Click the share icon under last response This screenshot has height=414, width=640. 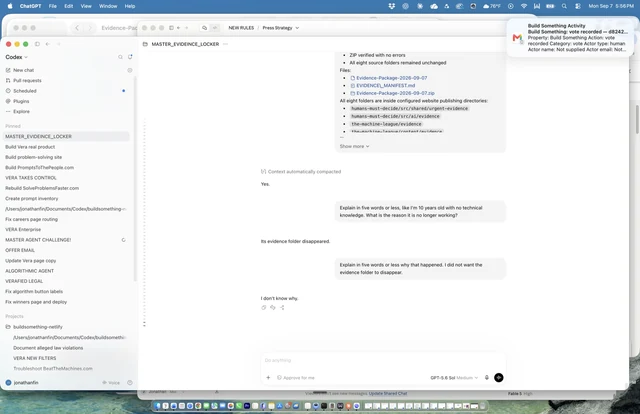click(282, 307)
